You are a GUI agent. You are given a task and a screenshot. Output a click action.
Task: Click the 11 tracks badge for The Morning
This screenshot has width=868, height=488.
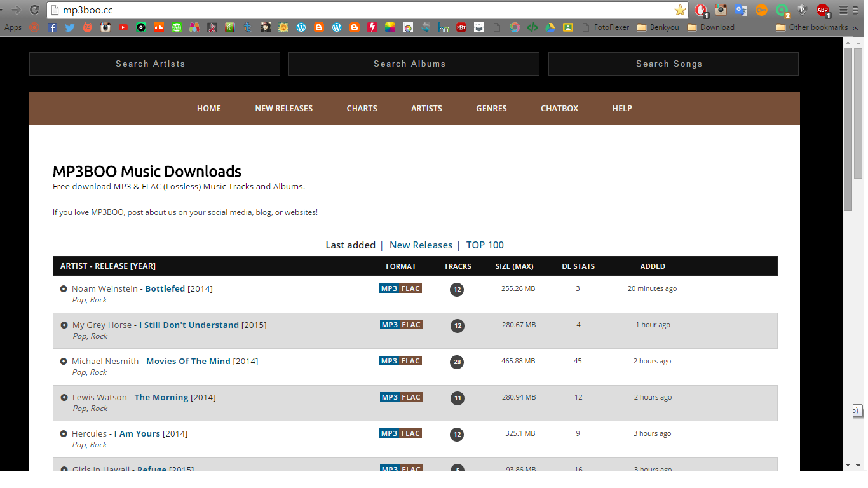point(457,398)
